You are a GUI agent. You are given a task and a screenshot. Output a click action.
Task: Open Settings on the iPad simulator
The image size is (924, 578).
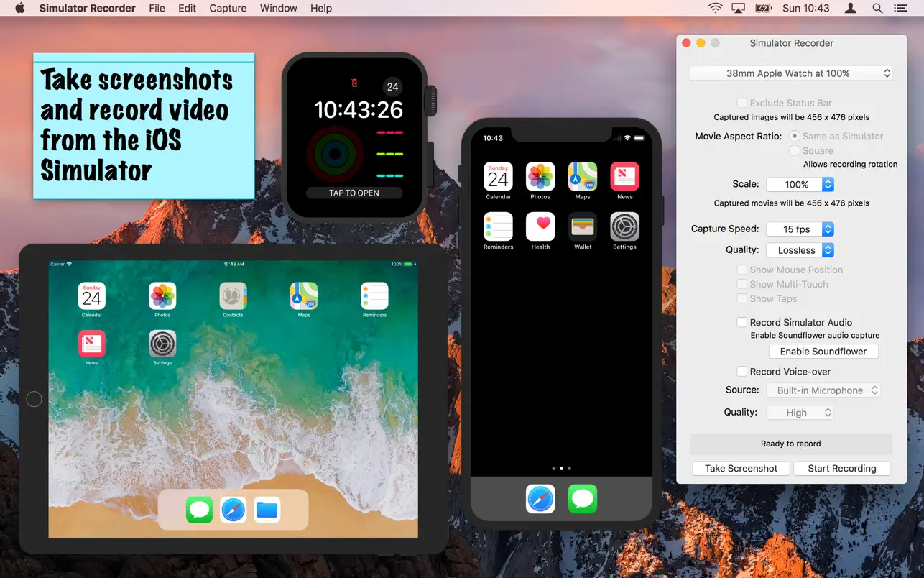point(162,344)
